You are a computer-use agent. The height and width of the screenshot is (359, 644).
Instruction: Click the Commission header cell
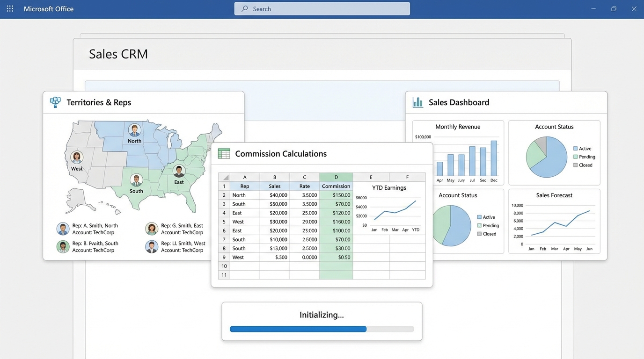point(336,186)
